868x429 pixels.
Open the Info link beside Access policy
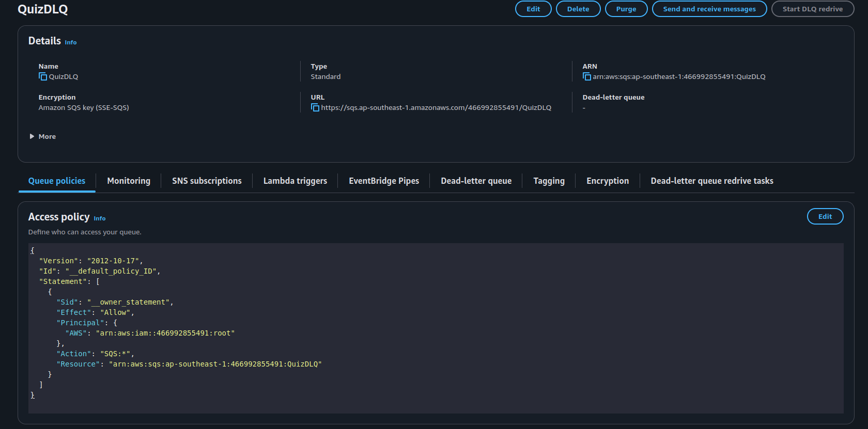100,219
